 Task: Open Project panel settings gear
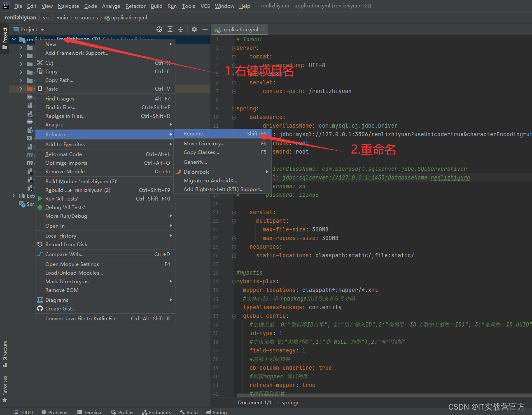click(194, 29)
